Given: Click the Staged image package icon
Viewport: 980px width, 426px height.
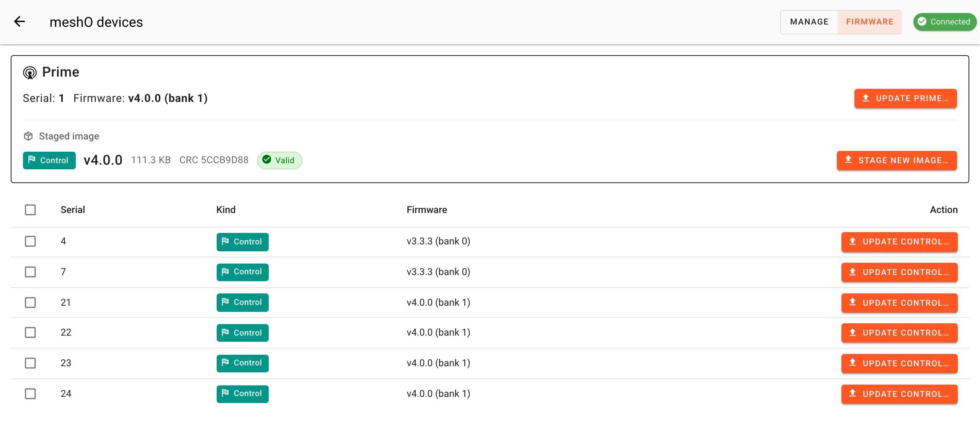Looking at the screenshot, I should tap(28, 136).
